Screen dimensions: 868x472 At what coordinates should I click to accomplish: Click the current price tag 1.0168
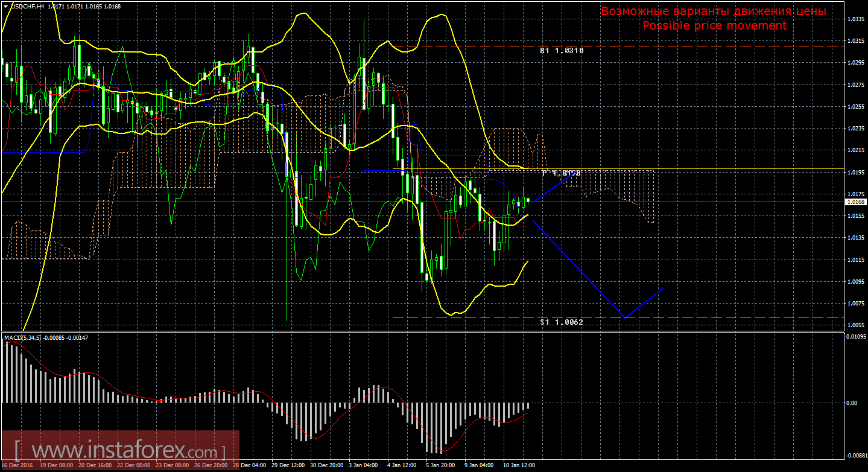[x=855, y=202]
